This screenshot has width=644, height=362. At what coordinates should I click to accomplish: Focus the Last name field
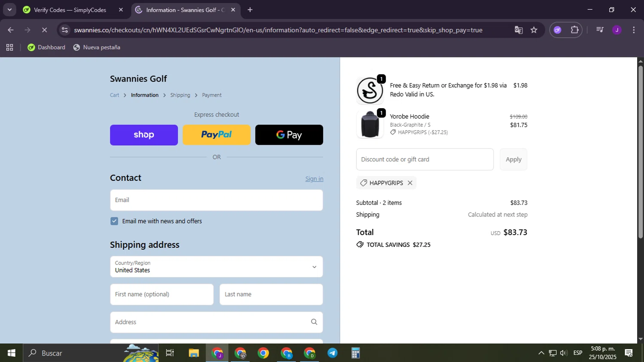coord(271,295)
